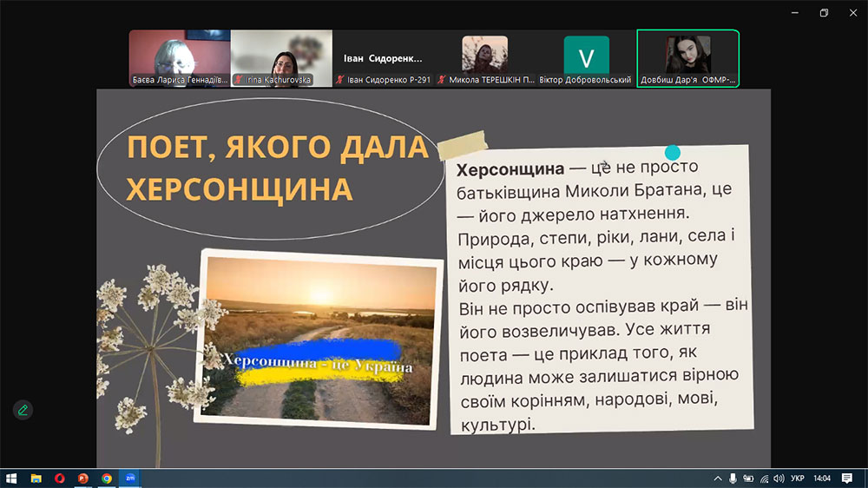Click the bold word Херсонщина in the note
This screenshot has width=868, height=488.
pos(510,169)
